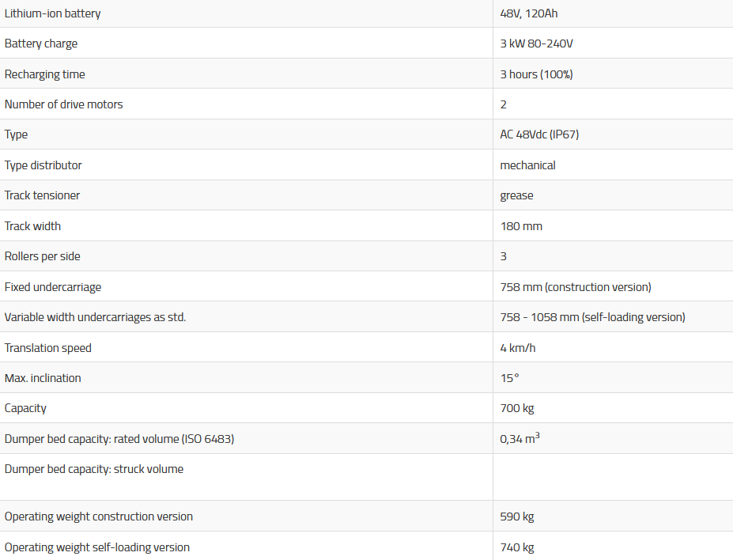Select the "4 km/h" translation speed value
733x560 pixels.
point(518,348)
